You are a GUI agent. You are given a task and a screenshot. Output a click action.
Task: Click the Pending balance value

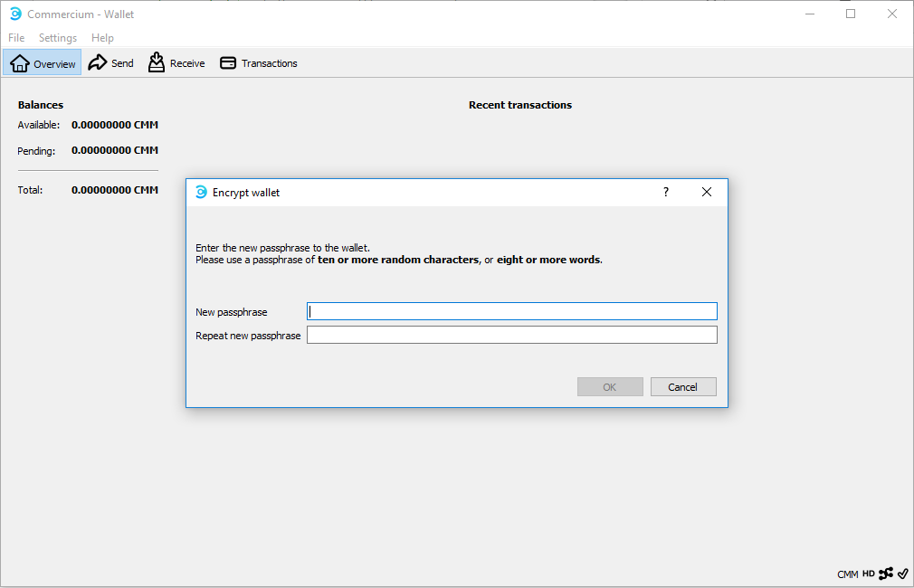[115, 150]
